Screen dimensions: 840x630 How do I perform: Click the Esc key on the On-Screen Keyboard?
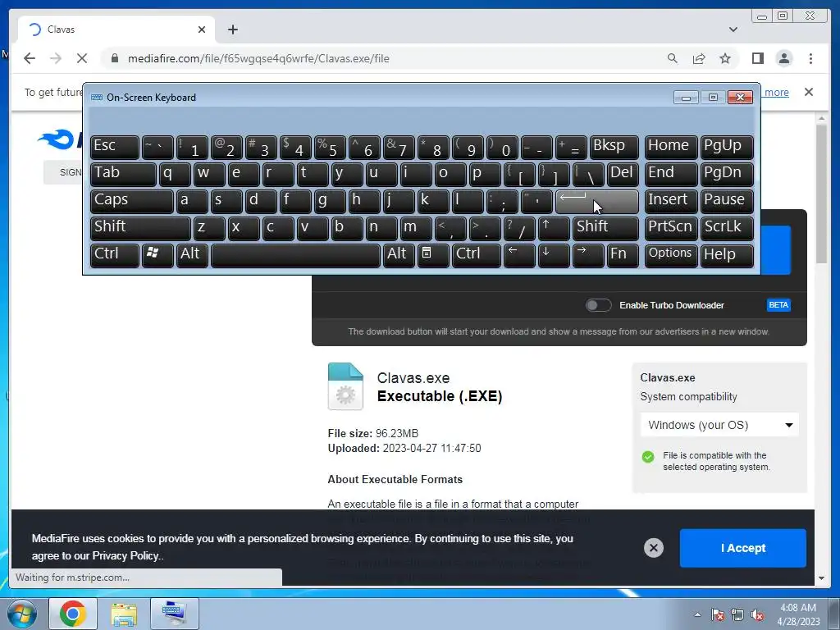[x=115, y=148]
